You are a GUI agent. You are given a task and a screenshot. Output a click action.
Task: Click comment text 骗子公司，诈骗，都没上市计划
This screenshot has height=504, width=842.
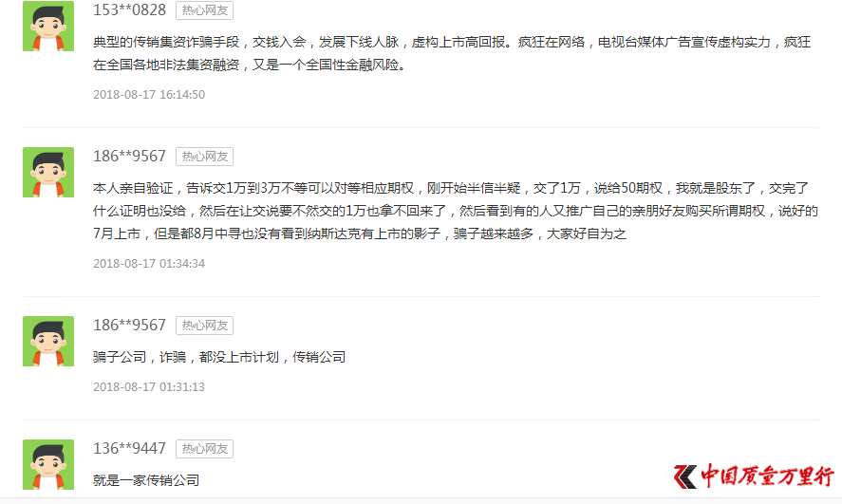219,357
